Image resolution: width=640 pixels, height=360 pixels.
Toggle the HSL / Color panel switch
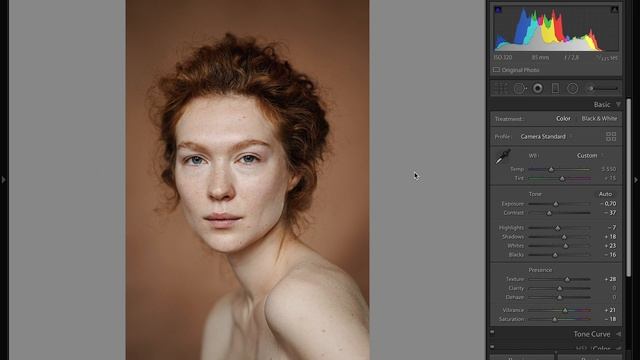[x=492, y=347]
